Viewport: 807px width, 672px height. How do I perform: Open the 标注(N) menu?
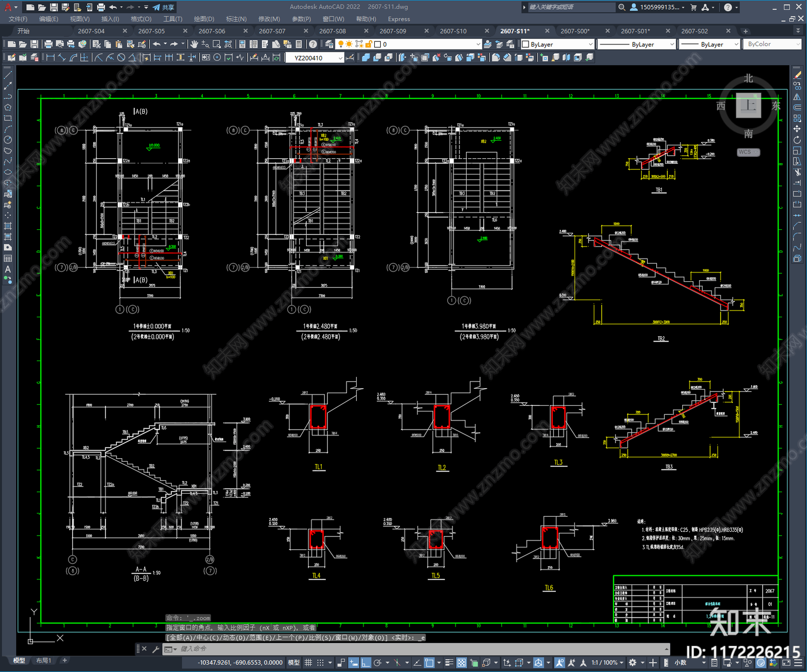click(x=236, y=19)
